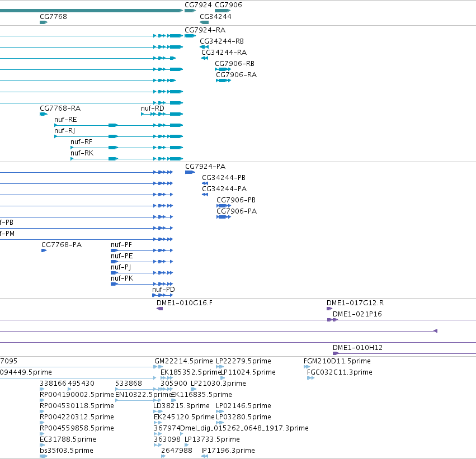The height and width of the screenshot is (459, 476).
Task: Click the 367974 EST label
Action: pos(167,428)
